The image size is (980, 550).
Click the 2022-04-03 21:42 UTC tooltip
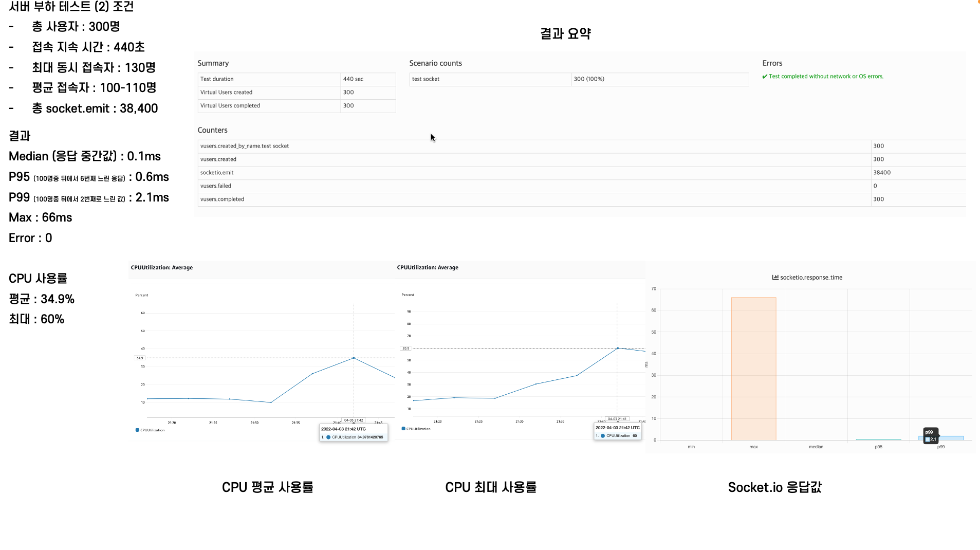point(343,428)
